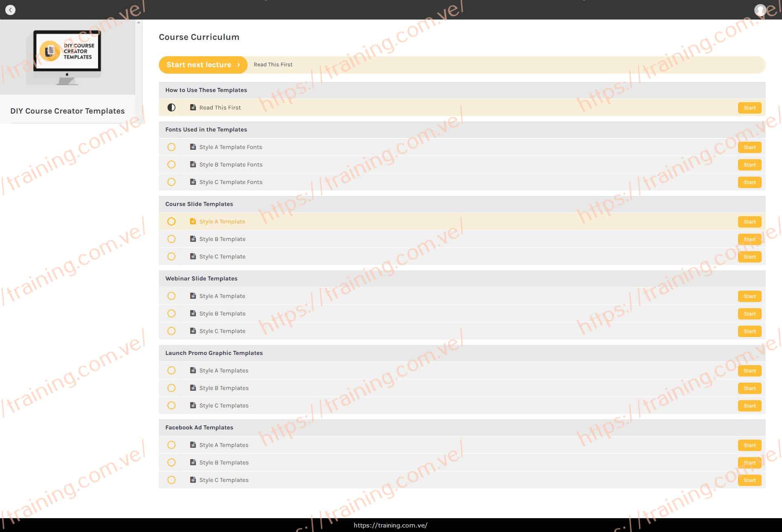Click document icon beside Style A Template Fonts
The image size is (782, 532).
[x=193, y=147]
